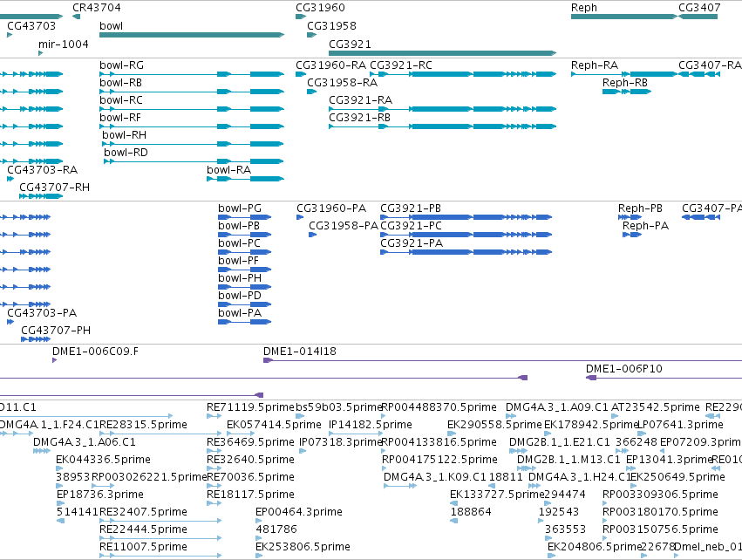Image resolution: width=742 pixels, height=560 pixels.
Task: Select the mir-1004 gene glyph
Action: click(x=41, y=53)
